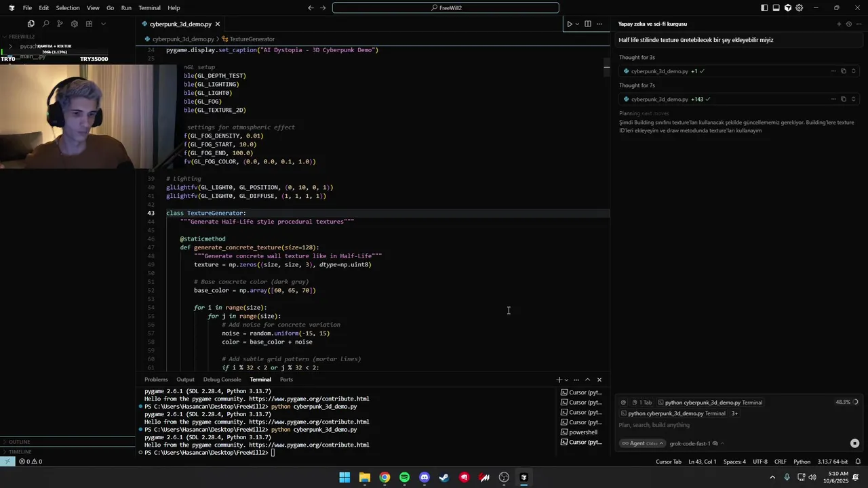Toggle the bottom panel layout icon
This screenshot has height=488, width=868.
[776, 8]
